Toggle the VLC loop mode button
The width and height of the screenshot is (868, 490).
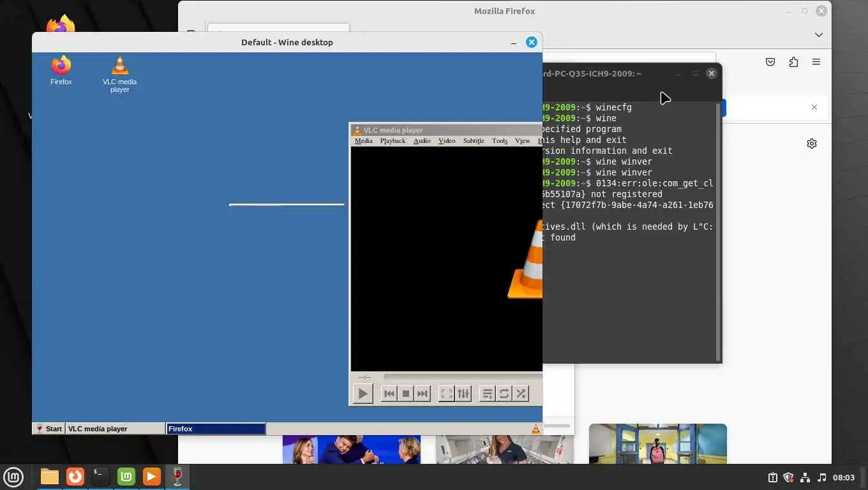click(504, 394)
